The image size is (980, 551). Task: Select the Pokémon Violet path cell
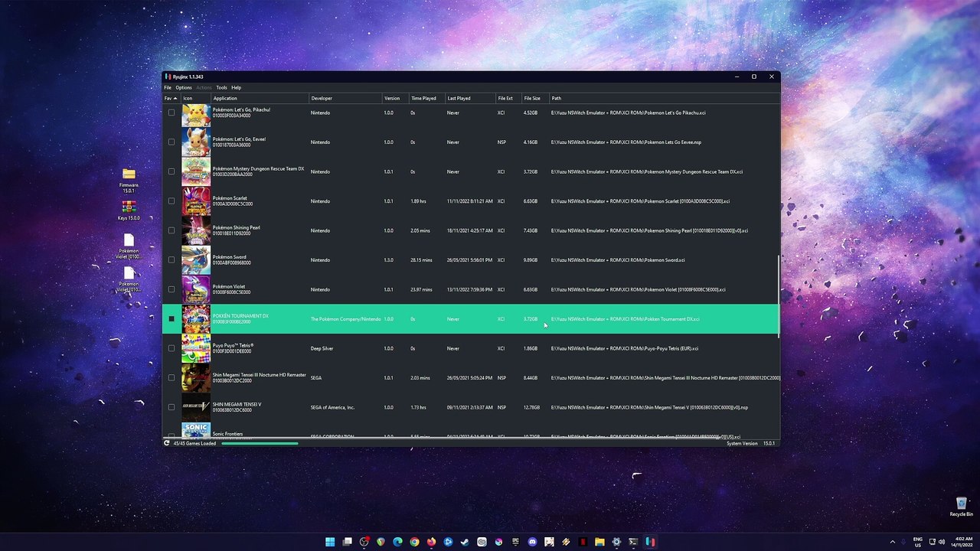639,289
